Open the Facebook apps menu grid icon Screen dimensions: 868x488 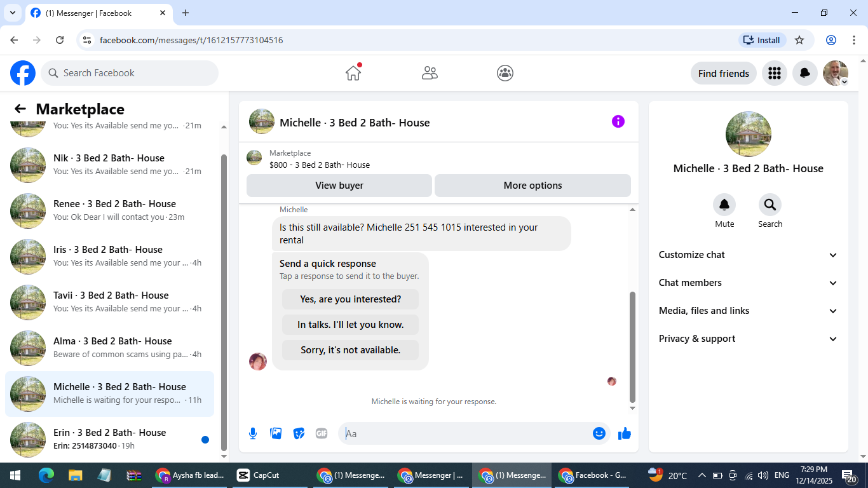774,73
